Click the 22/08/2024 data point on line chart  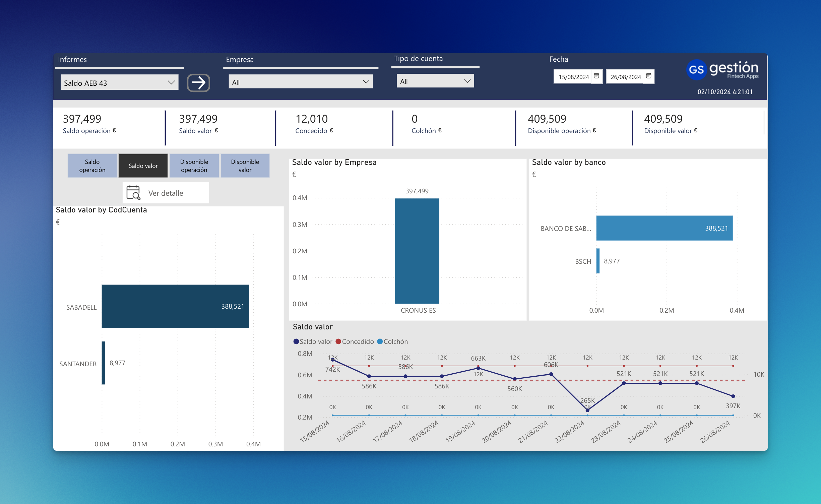587,410
